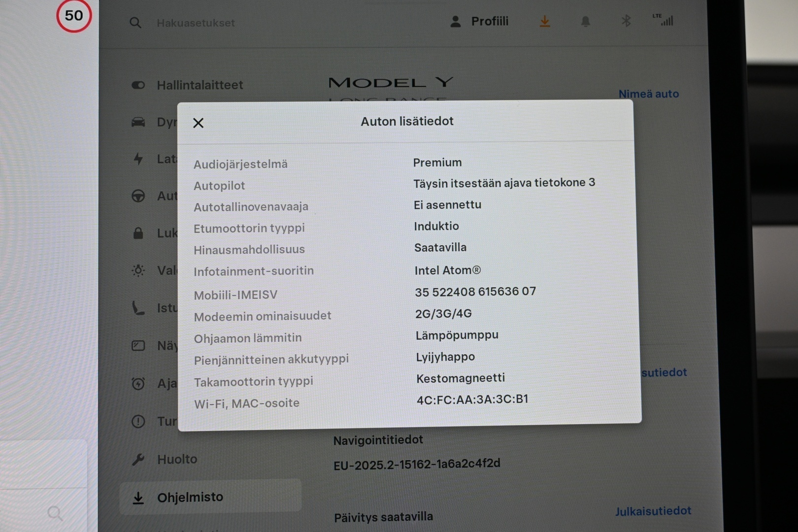
Task: Tap the MODEL Y logo text
Action: (391, 82)
